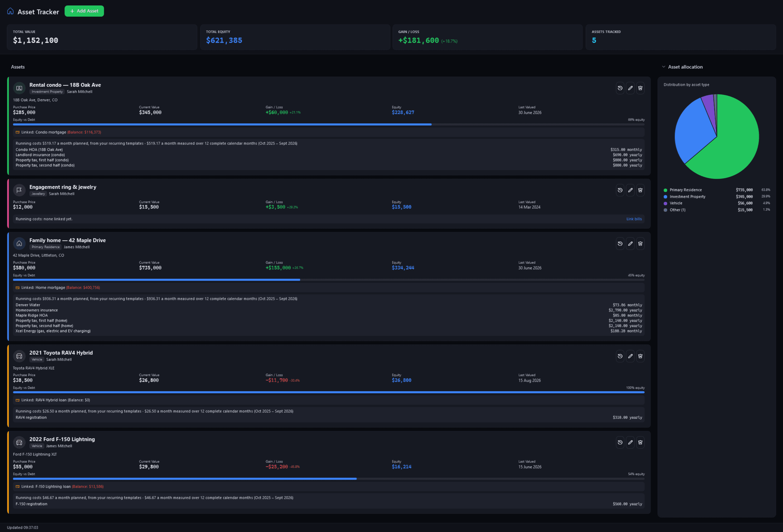Click the Total Equity $621,385 card
The width and height of the screenshot is (783, 532).
(295, 37)
